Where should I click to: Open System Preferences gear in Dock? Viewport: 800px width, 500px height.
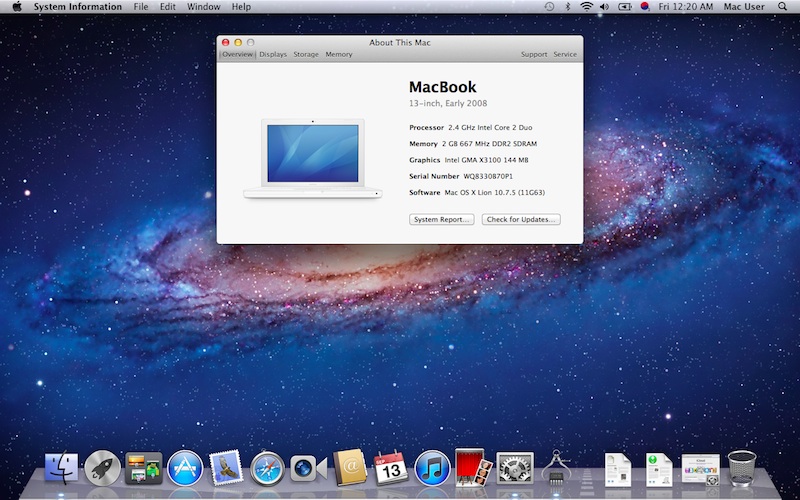[x=515, y=467]
